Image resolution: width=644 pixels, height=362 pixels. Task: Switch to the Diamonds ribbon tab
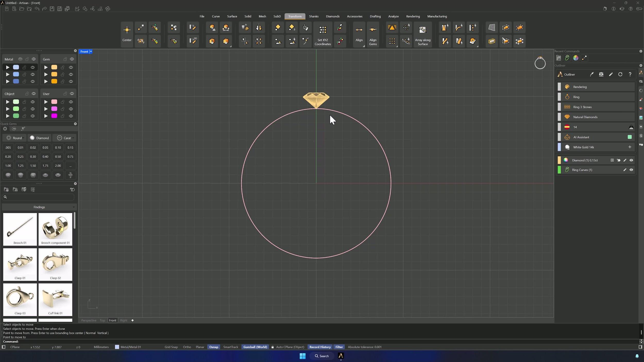click(x=333, y=16)
